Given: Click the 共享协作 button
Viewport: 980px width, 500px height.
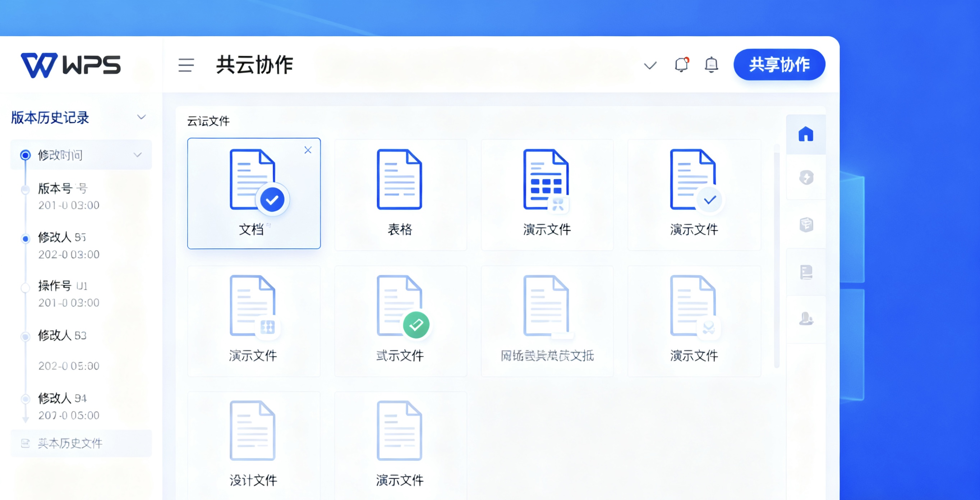Looking at the screenshot, I should (x=779, y=65).
